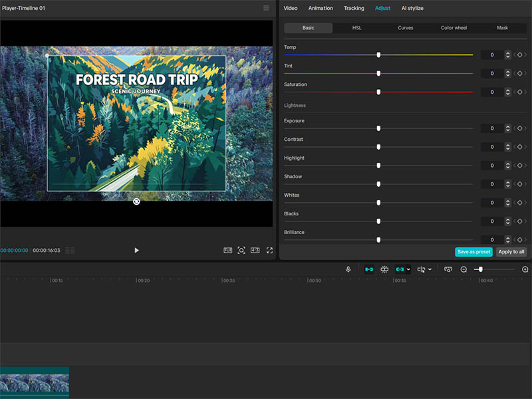This screenshot has height=399, width=532.
Task: Zoom in the timeline
Action: pyautogui.click(x=525, y=269)
